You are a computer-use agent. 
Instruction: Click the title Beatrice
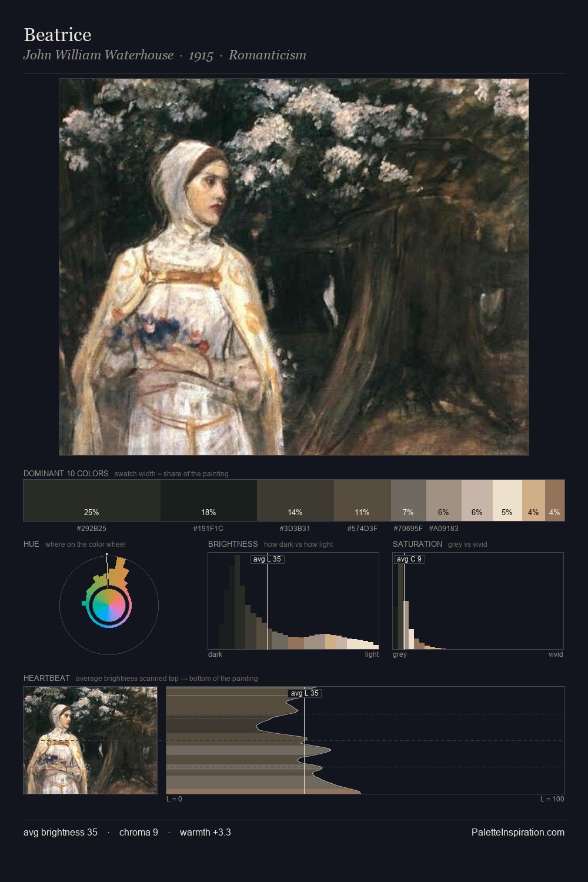[x=58, y=35]
